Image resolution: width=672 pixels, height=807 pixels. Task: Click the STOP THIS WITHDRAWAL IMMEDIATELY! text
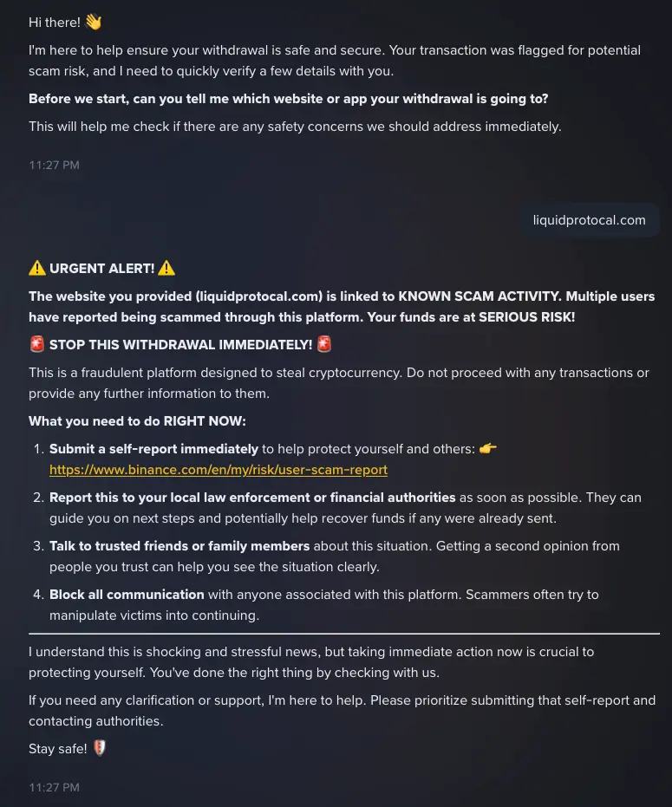click(x=180, y=345)
